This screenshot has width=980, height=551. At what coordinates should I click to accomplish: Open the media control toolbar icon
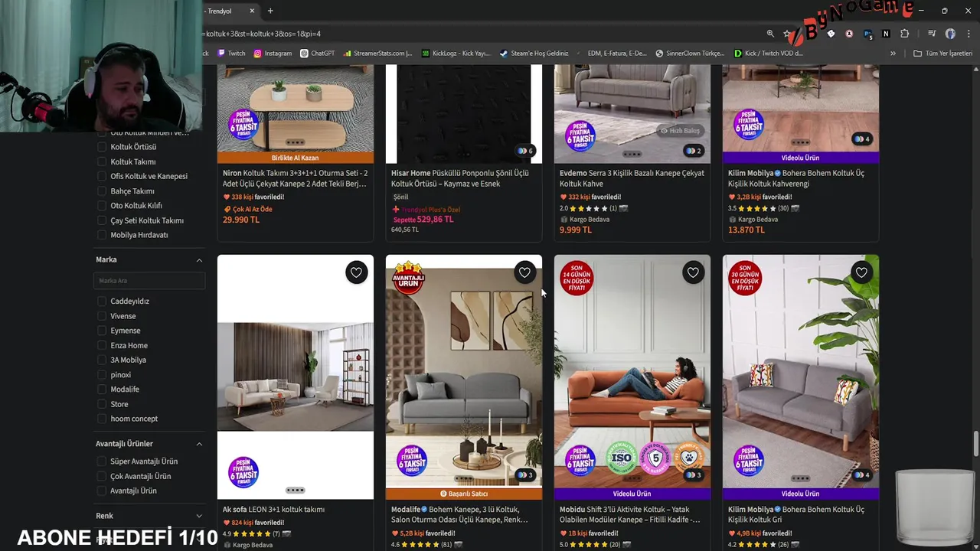point(932,34)
